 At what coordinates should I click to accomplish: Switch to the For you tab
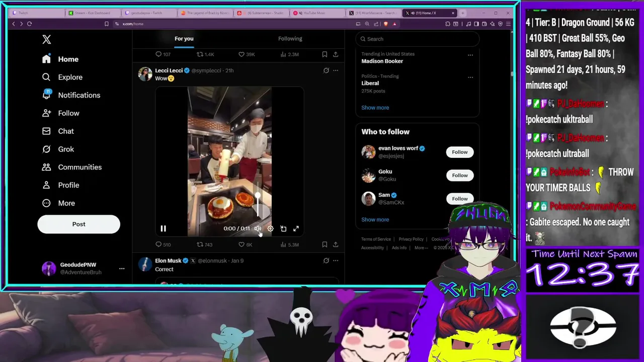184,39
